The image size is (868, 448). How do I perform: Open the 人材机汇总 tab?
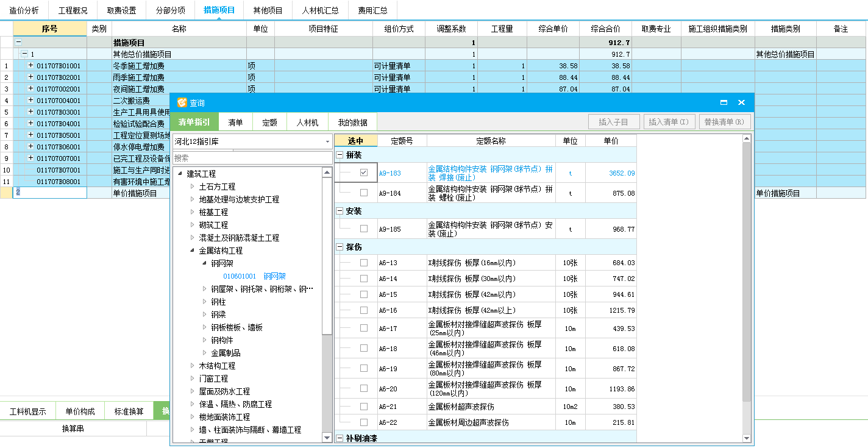320,10
